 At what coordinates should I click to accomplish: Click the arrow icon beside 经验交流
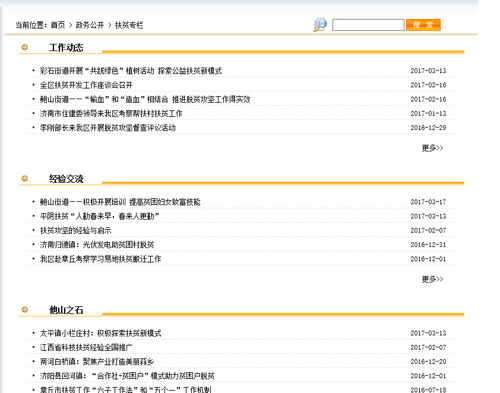point(24,179)
